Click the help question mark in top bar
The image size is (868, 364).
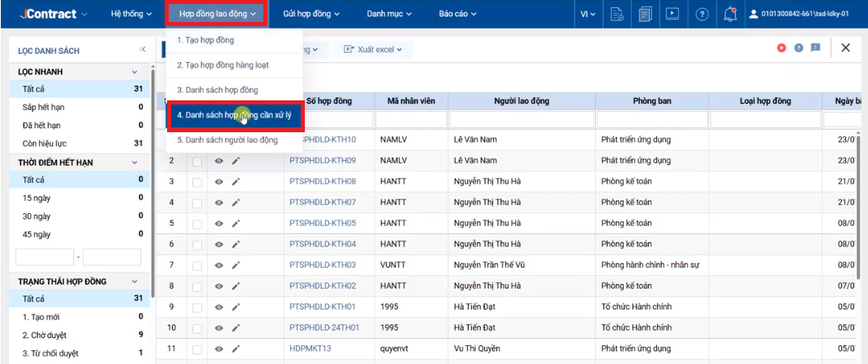(x=702, y=15)
